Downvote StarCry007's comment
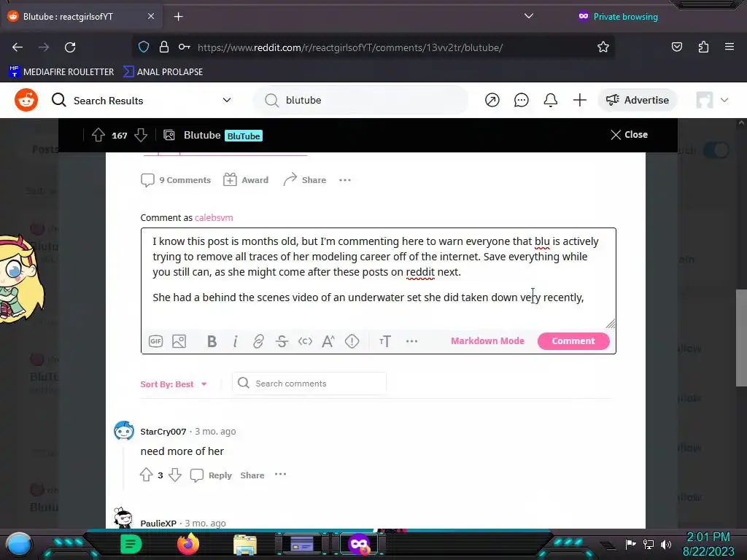Image resolution: width=747 pixels, height=560 pixels. point(175,475)
